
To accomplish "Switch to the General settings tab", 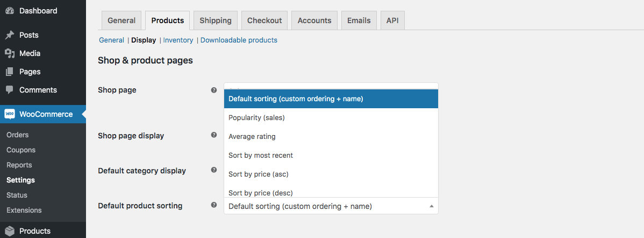I will pos(121,20).
